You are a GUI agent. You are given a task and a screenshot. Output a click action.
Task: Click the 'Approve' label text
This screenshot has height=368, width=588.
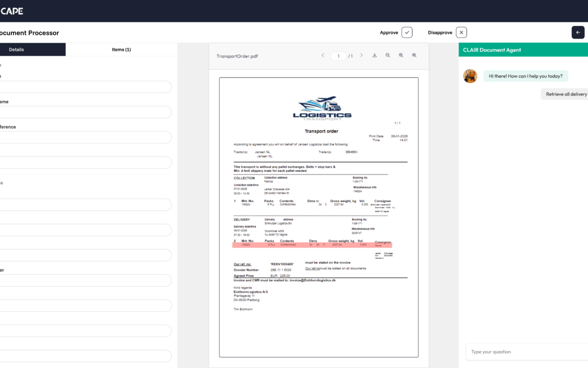[389, 33]
